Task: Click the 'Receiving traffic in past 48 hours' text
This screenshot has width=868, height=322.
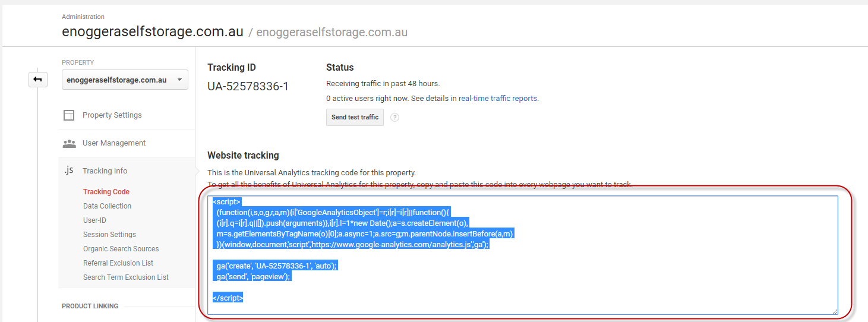Action: click(x=383, y=84)
